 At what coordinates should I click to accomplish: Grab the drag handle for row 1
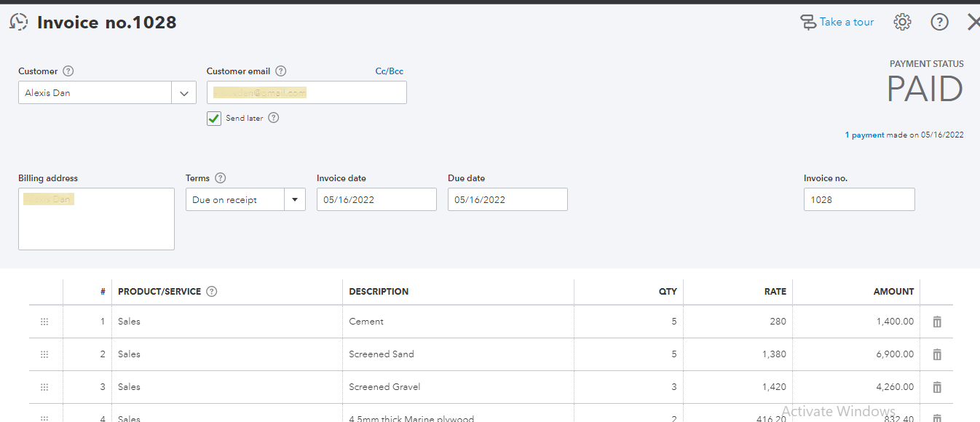point(44,322)
